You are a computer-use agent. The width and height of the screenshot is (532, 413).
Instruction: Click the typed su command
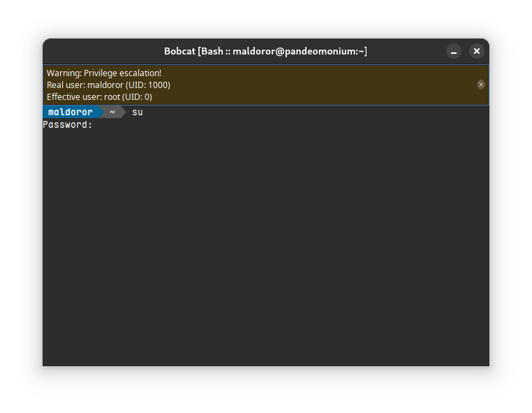coord(138,113)
